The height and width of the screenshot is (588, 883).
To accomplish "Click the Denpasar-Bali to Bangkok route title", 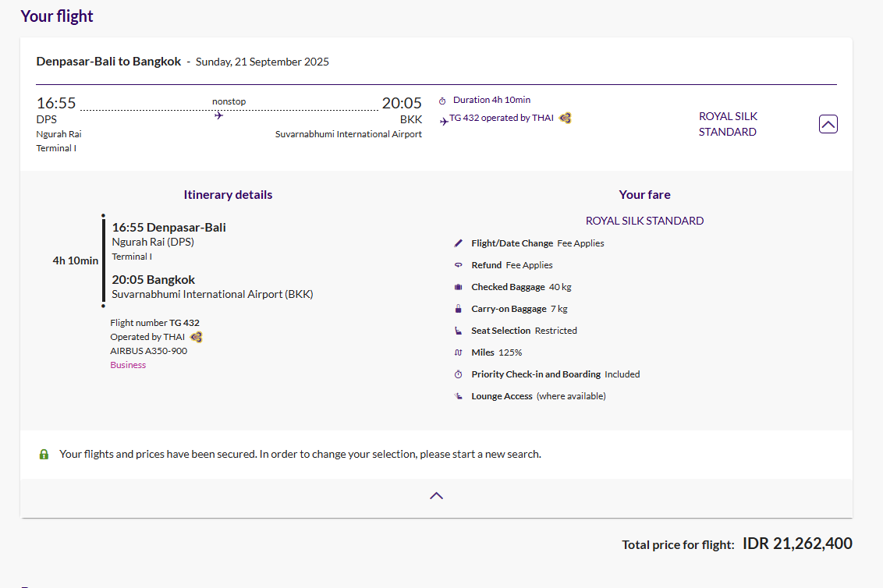I will coord(108,62).
